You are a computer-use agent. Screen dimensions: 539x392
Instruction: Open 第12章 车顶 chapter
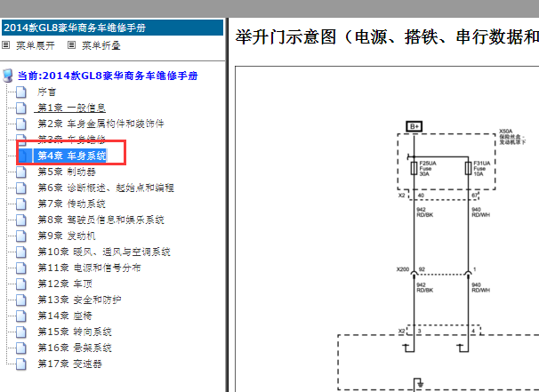click(x=65, y=284)
